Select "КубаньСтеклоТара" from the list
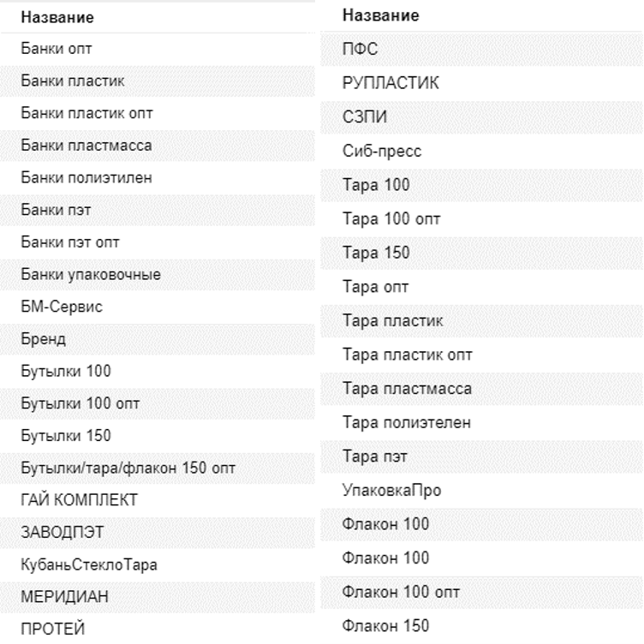 pos(89,564)
